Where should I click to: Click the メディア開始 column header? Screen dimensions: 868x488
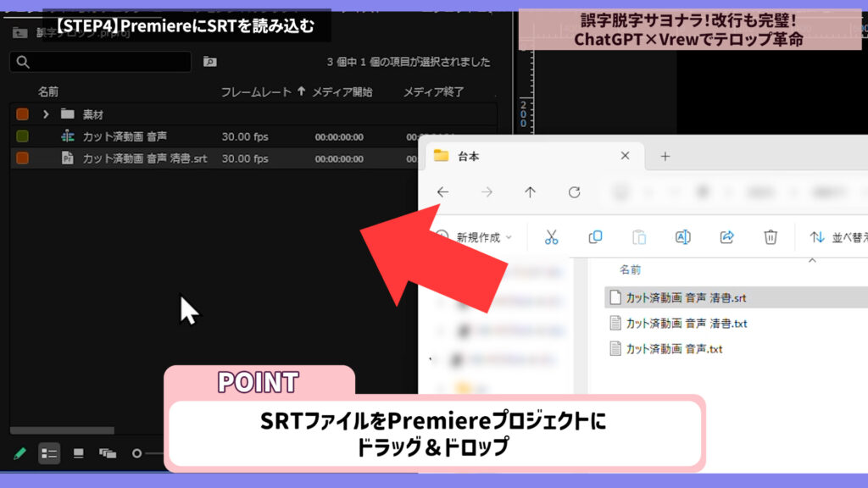pyautogui.click(x=342, y=91)
